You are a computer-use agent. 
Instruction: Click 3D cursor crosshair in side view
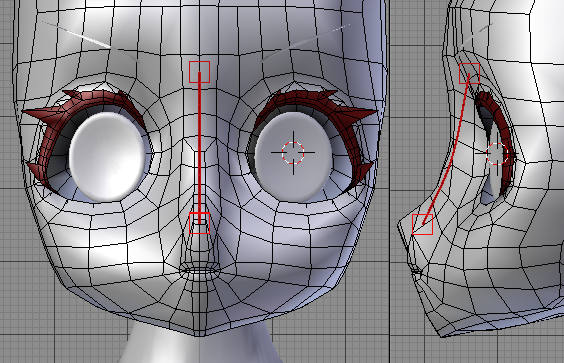pos(497,153)
